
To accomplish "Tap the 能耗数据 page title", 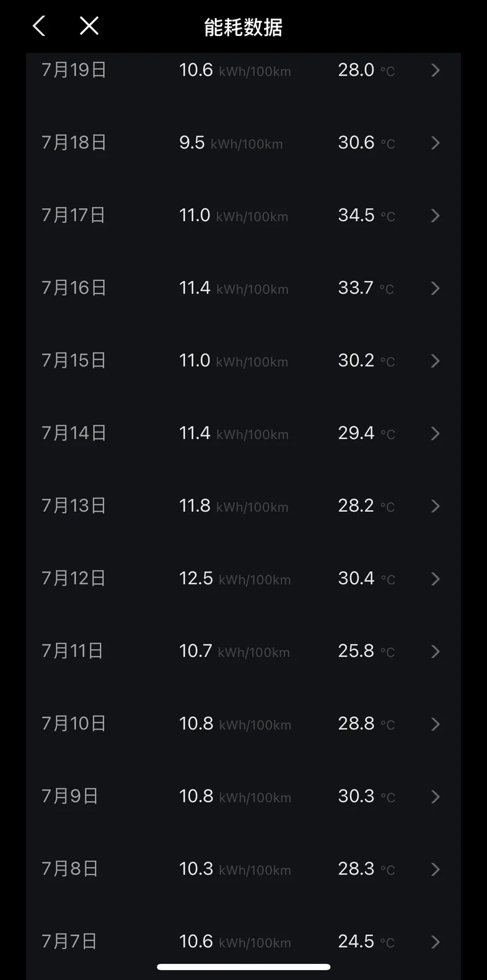I will pos(243,27).
